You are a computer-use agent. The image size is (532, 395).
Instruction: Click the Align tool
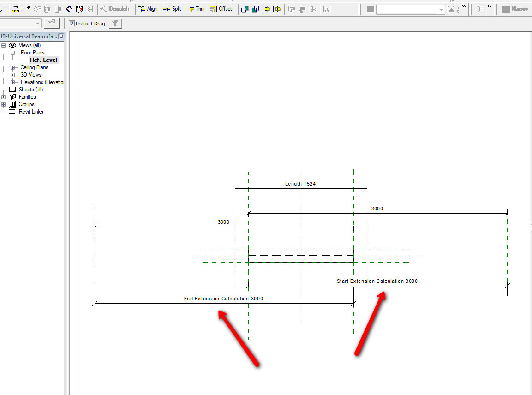pos(148,9)
